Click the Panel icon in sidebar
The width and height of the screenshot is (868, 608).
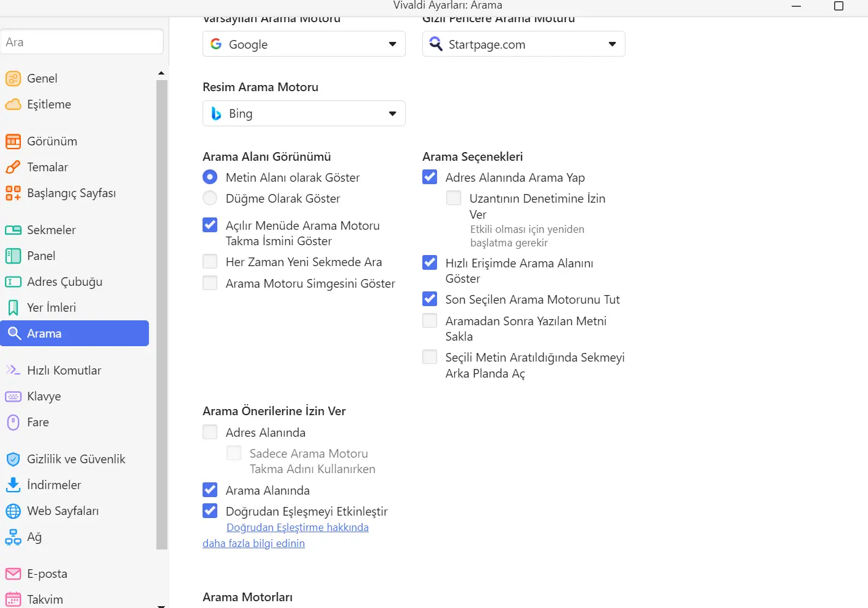pos(13,256)
